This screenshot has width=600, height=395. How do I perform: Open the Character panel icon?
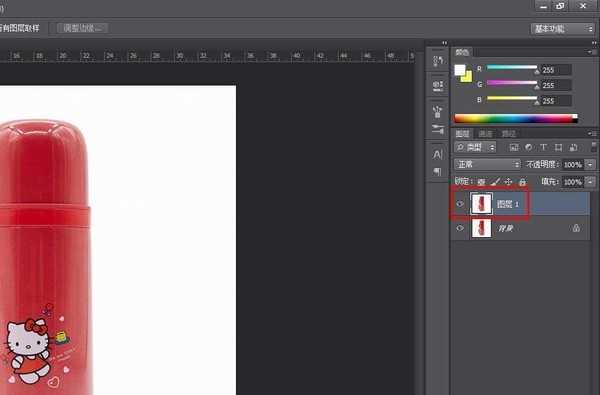pos(438,155)
